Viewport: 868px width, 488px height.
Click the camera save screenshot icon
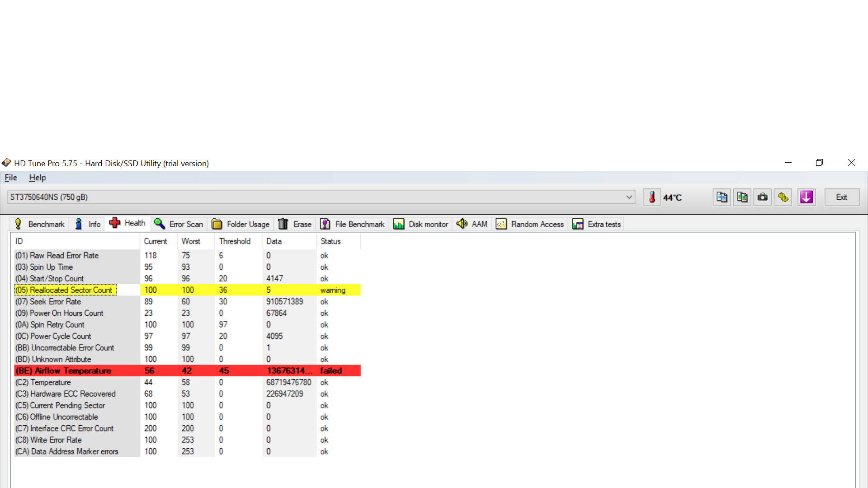(763, 197)
